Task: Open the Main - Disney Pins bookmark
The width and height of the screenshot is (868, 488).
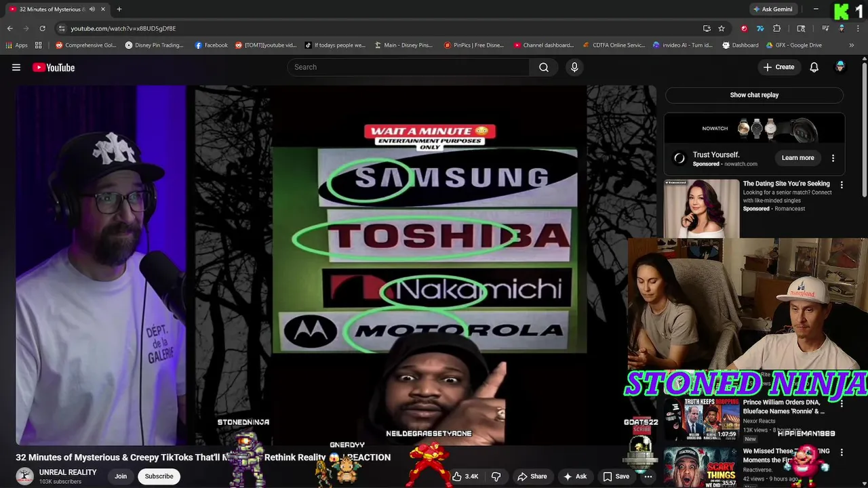Action: pyautogui.click(x=403, y=45)
